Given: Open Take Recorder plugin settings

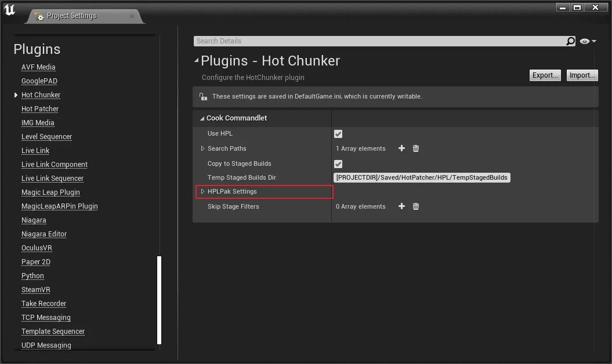Looking at the screenshot, I should pos(44,304).
